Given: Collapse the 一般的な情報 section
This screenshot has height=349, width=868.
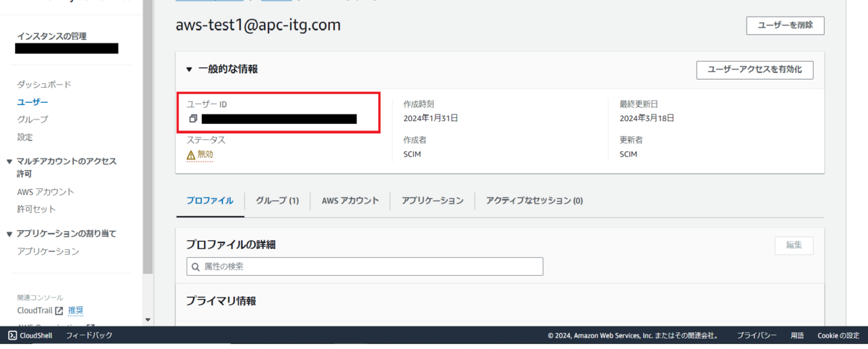Looking at the screenshot, I should click(x=190, y=70).
